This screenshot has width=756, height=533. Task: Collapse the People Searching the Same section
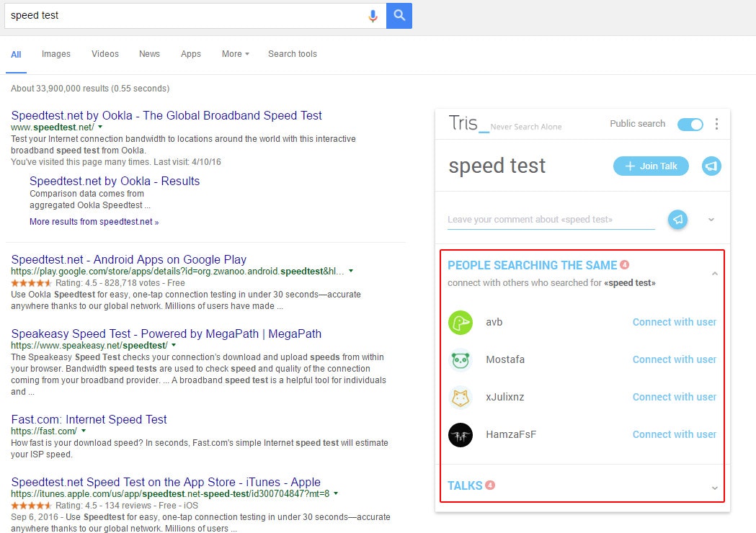[x=714, y=274]
